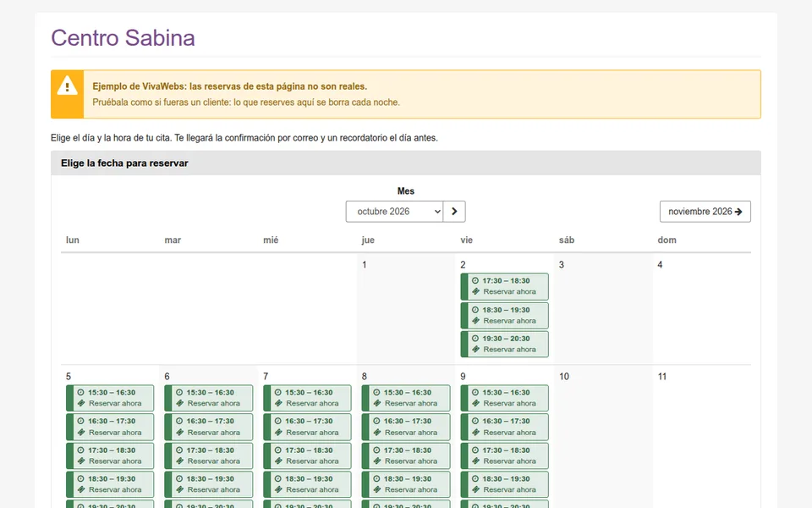
Task: Book the 15:30 – 16:30 slot on October 9
Action: point(504,398)
